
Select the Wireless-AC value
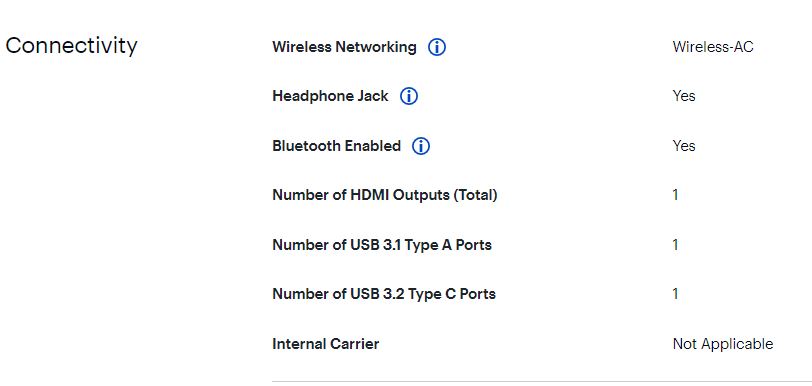(713, 47)
